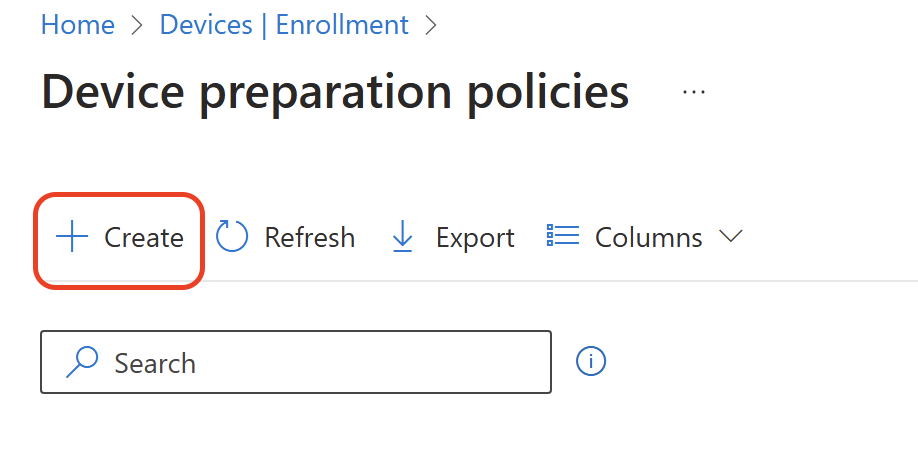Viewport: 918px width, 454px height.
Task: Click the Search placeholder text
Action: (x=155, y=363)
